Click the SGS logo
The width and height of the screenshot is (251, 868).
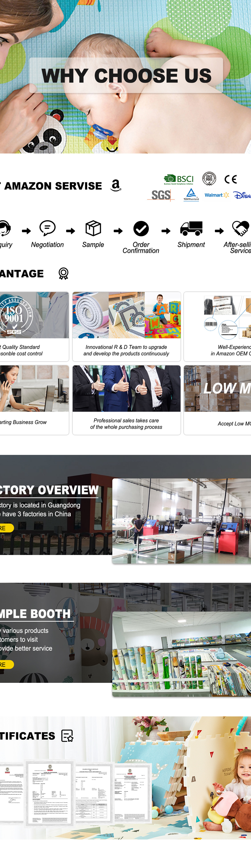(x=161, y=195)
